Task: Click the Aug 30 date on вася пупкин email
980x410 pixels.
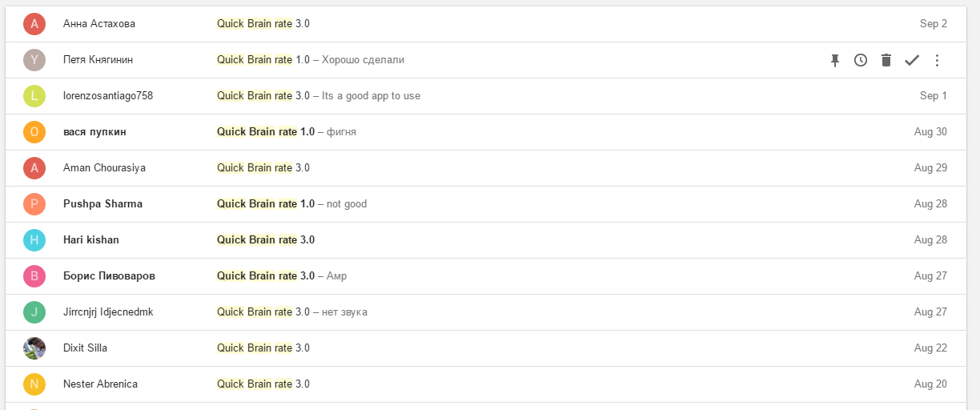Action: pos(930,132)
